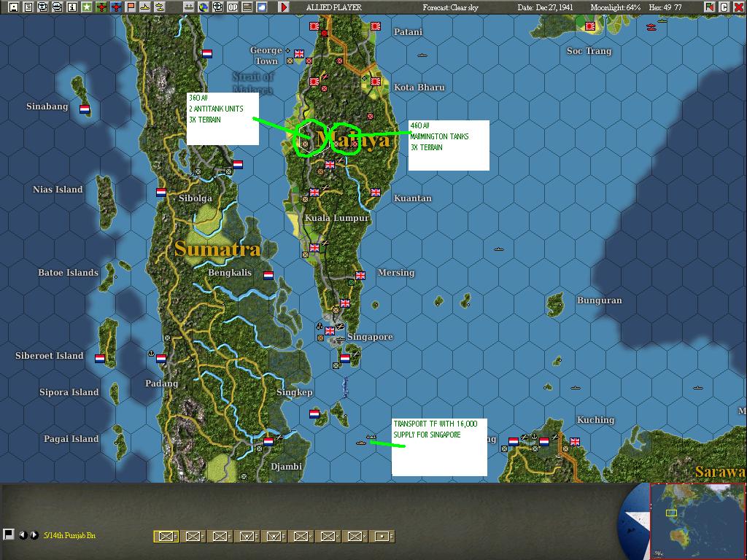Click the Kuching map label
The width and height of the screenshot is (747, 560).
[595, 419]
